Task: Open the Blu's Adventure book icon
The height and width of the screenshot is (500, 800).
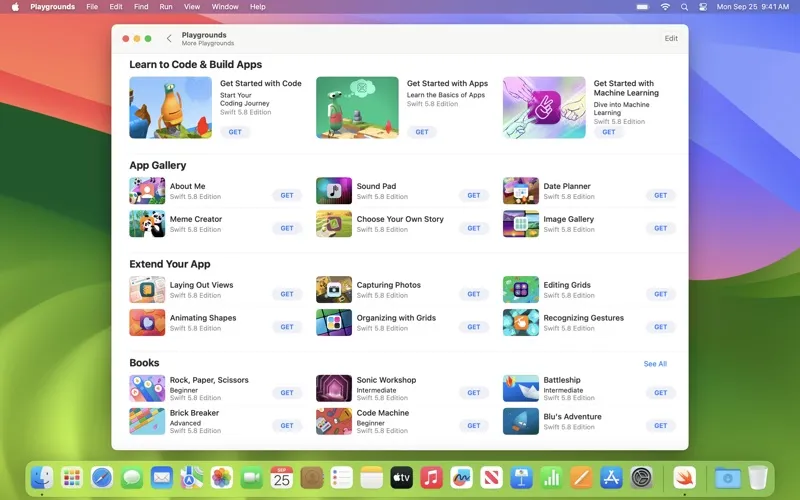Action: (x=520, y=421)
